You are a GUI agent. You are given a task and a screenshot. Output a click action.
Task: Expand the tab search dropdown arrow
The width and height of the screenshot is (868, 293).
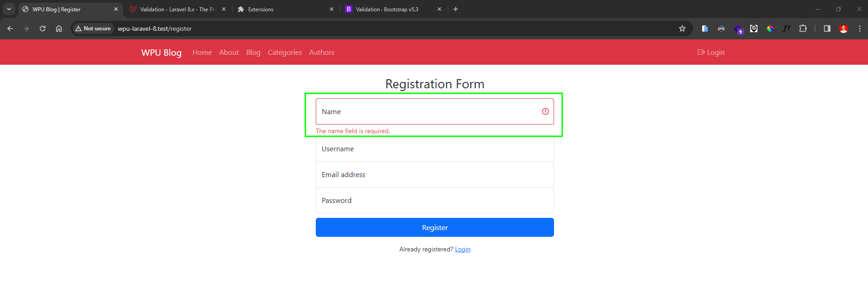pyautogui.click(x=9, y=9)
